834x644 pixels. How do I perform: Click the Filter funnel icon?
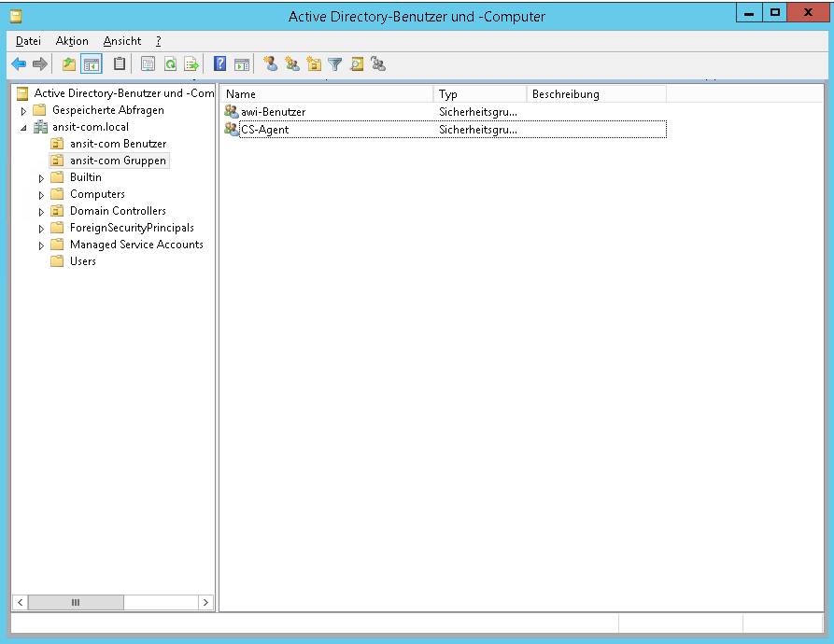(x=334, y=64)
